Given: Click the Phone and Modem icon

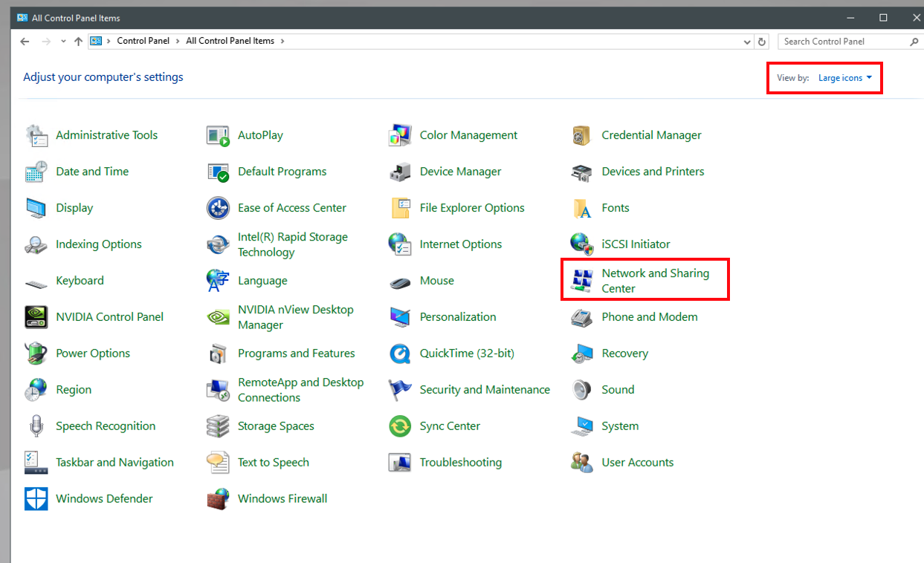Looking at the screenshot, I should [x=581, y=317].
